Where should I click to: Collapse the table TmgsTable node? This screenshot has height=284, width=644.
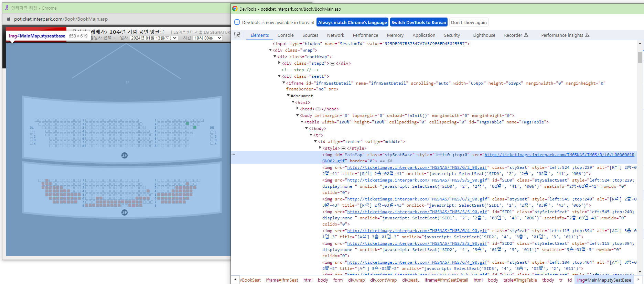click(302, 122)
